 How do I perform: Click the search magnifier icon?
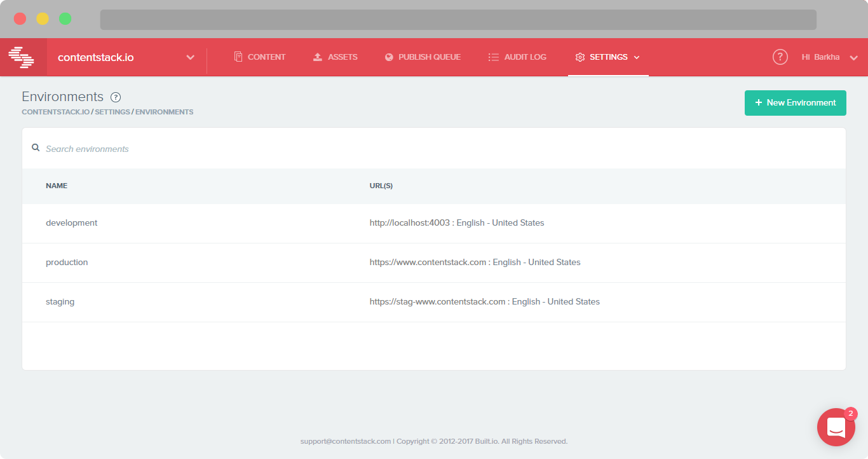tap(36, 147)
